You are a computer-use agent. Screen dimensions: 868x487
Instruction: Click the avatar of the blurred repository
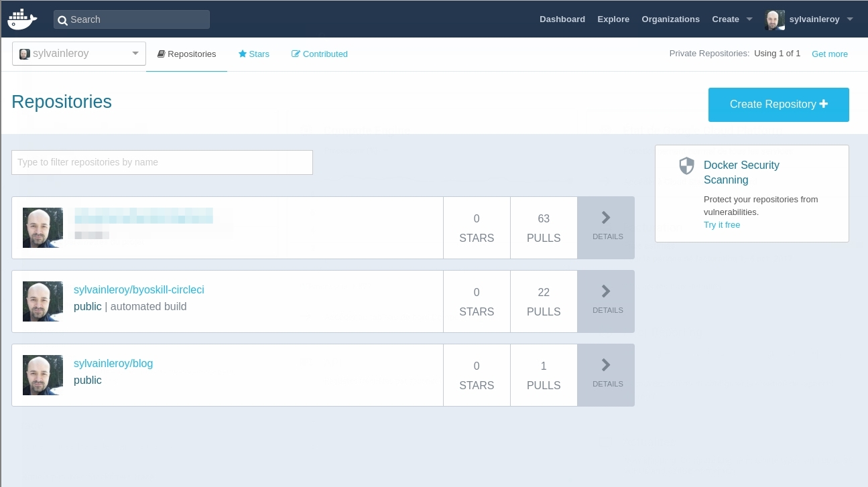[43, 228]
